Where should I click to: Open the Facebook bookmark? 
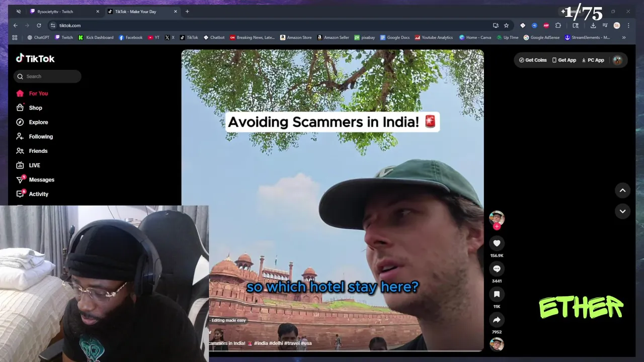[x=131, y=38]
